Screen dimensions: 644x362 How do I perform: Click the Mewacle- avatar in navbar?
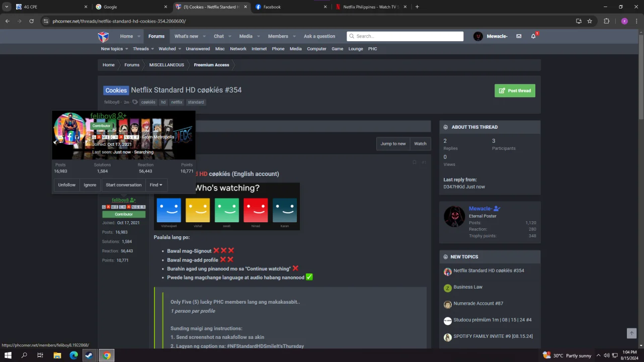pyautogui.click(x=478, y=36)
